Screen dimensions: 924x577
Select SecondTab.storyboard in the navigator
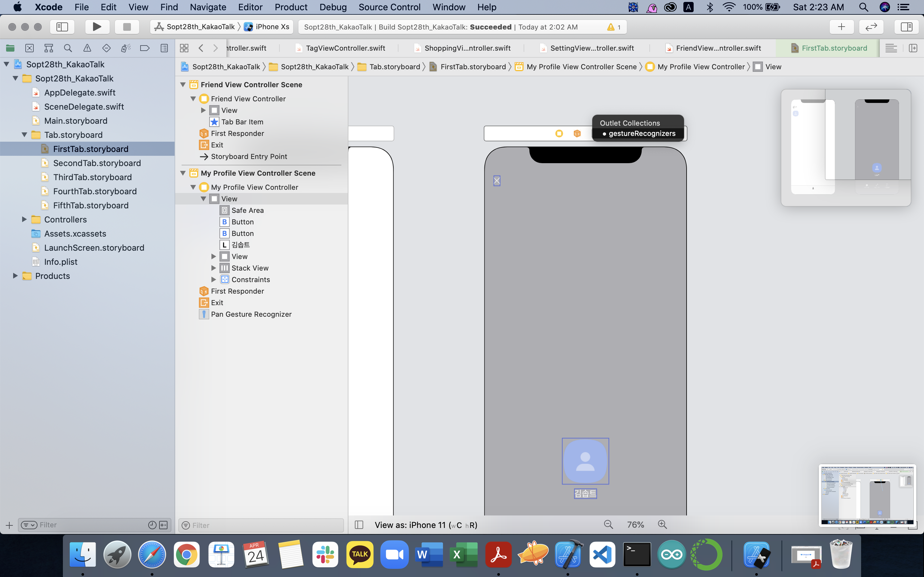97,163
